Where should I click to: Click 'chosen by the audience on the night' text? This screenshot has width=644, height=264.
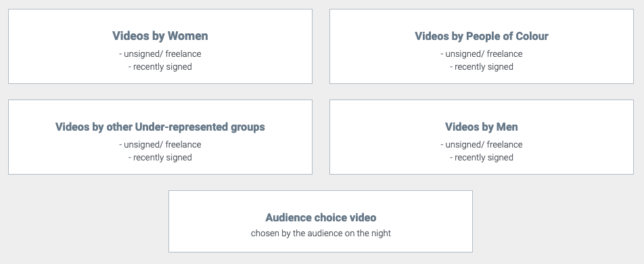(x=321, y=233)
